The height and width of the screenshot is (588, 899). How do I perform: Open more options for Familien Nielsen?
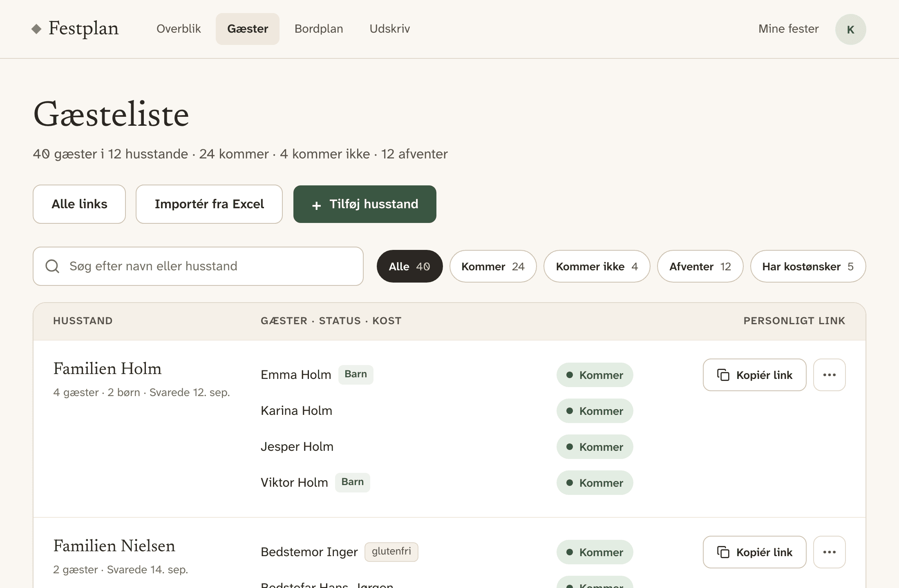coord(829,552)
